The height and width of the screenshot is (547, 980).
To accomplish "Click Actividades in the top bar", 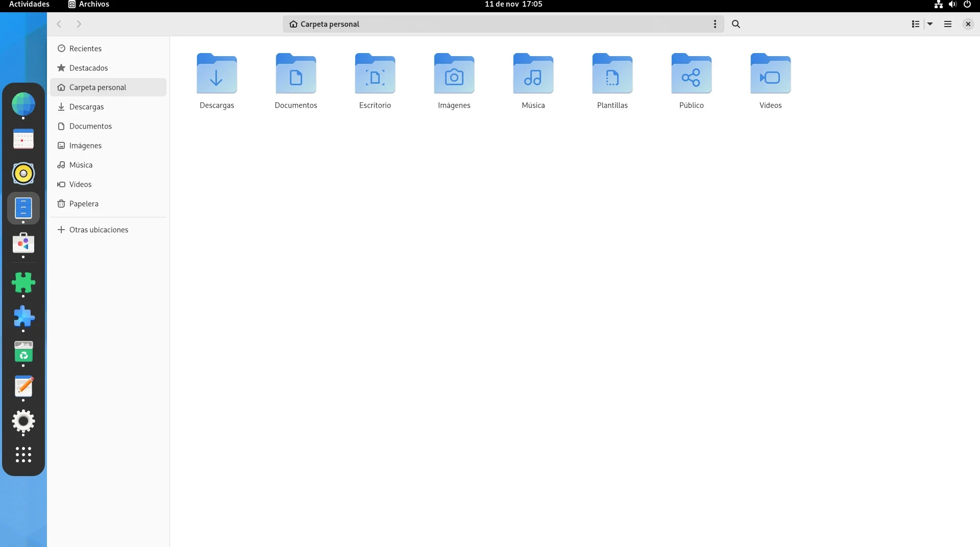I will [x=29, y=5].
